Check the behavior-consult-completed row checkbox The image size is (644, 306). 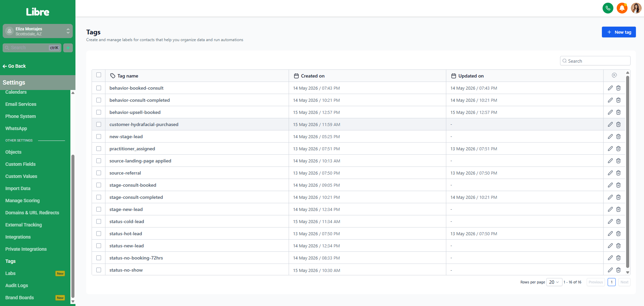tap(99, 100)
